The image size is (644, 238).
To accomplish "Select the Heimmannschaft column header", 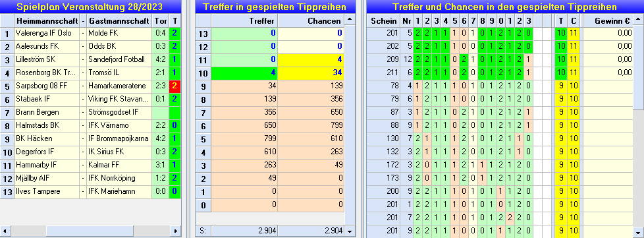I will tap(47, 21).
